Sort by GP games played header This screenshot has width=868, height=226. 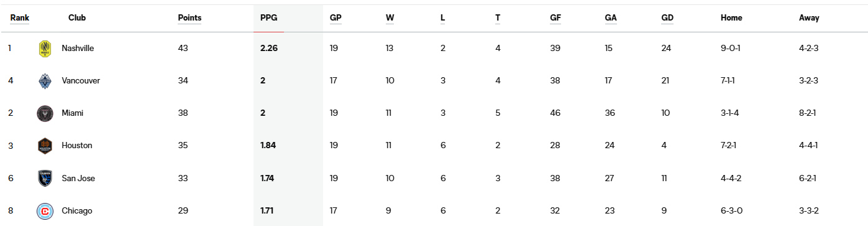[x=336, y=18]
